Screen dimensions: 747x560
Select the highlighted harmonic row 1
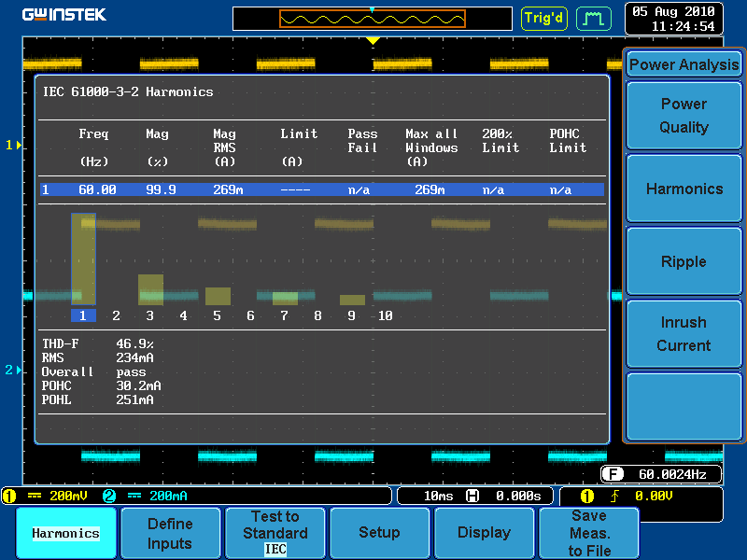tap(322, 189)
